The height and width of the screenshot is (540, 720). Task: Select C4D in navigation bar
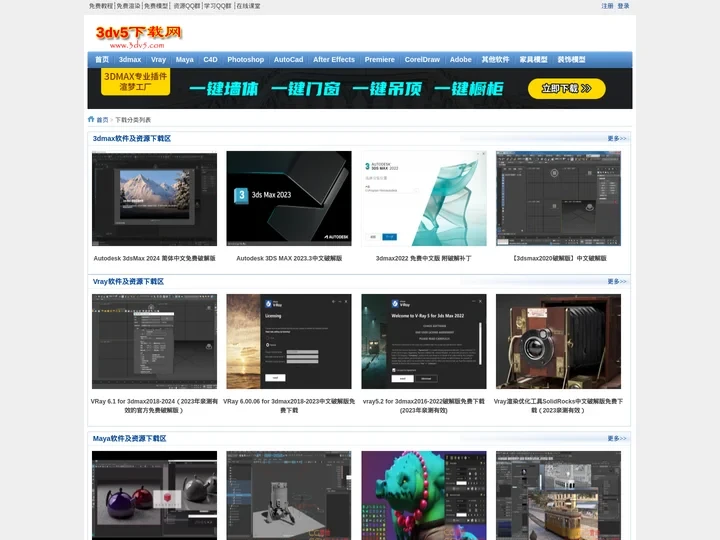[210, 60]
